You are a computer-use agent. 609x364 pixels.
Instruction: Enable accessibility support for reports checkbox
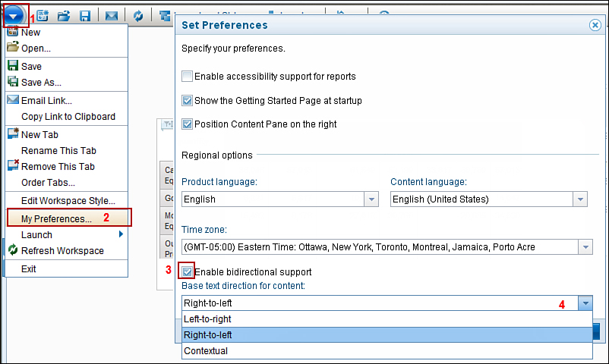pos(188,77)
